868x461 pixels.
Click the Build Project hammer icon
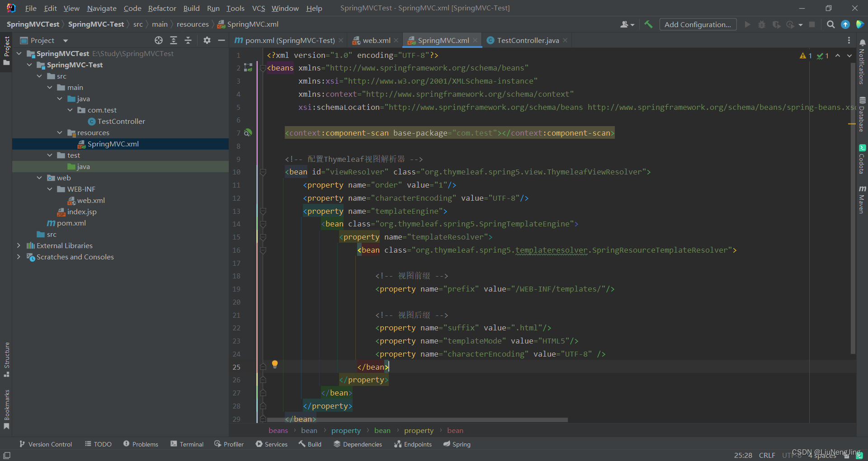click(x=648, y=24)
